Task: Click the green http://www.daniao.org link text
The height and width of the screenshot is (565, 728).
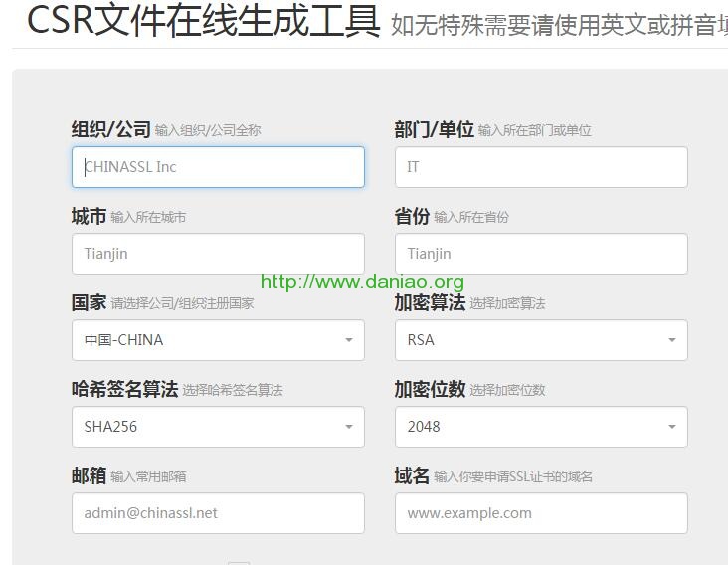Action: [x=362, y=282]
